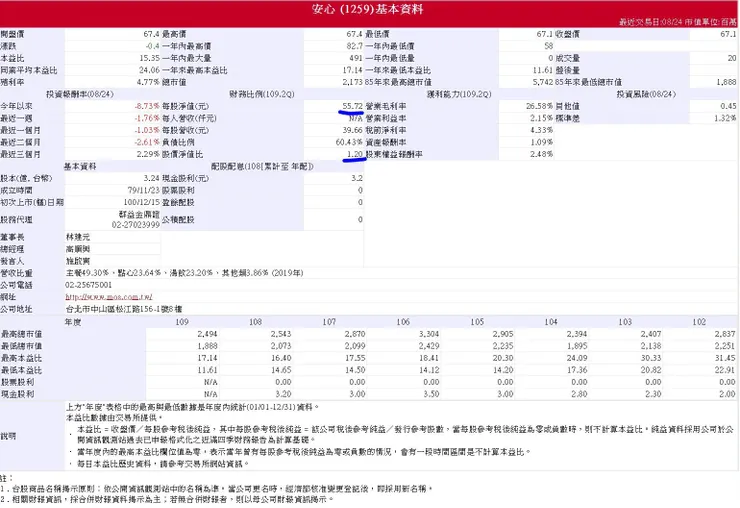Viewport: 740px width, 508px height.
Task: Click the '最低總市值' value '2,073' for 108
Action: pos(281,346)
